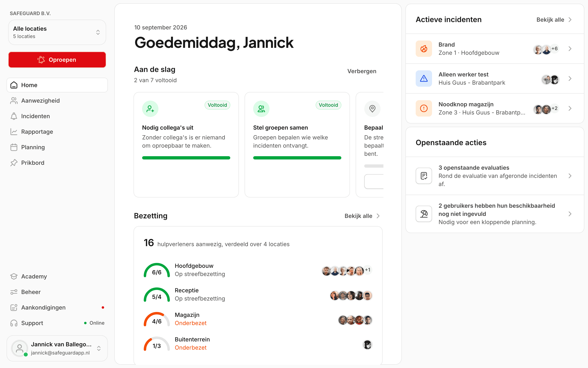Image resolution: width=588 pixels, height=368 pixels.
Task: Click Bekijk alle in Actieve incidenten
Action: 554,20
